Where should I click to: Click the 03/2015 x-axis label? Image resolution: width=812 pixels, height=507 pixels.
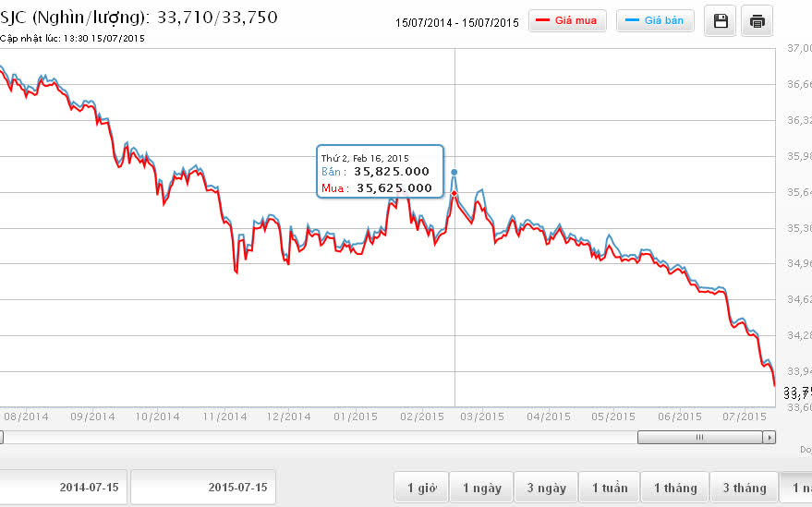[x=481, y=416]
